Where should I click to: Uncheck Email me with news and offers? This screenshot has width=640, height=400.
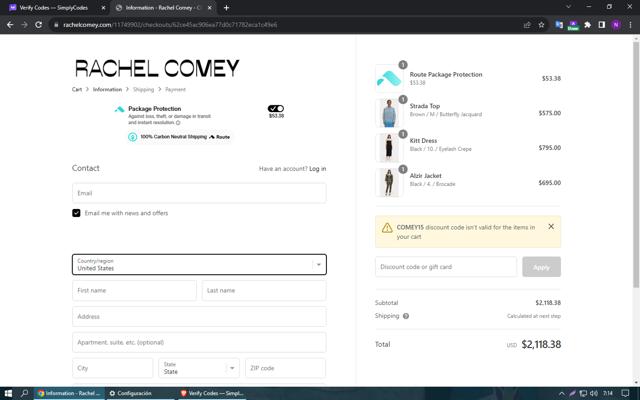click(76, 213)
